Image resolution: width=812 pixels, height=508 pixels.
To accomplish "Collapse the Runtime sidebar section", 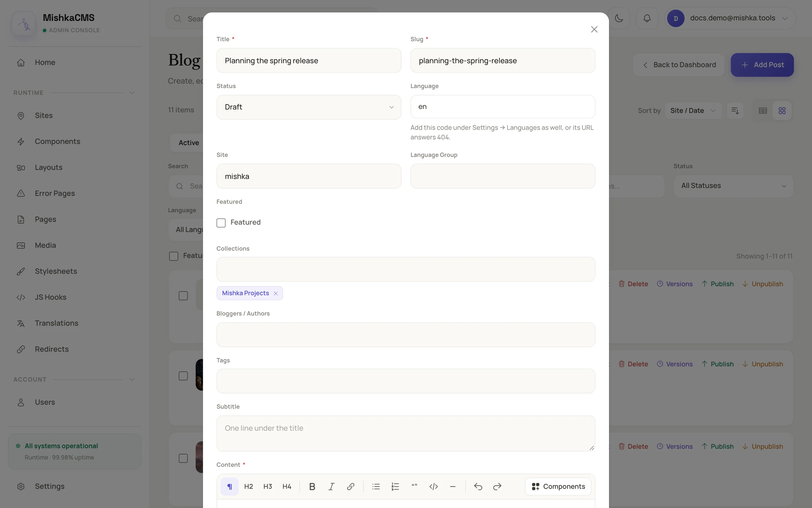I will pos(132,93).
